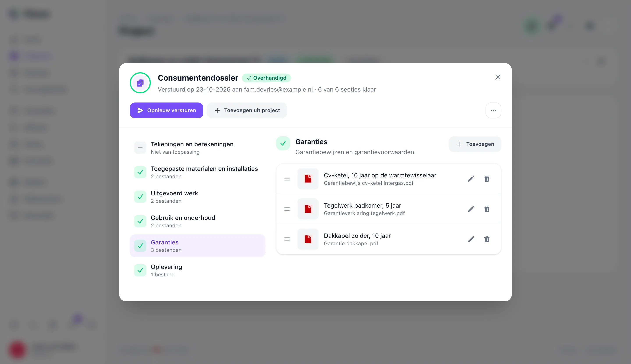
Task: Click the text "Garantiebewijzen en garantievoorwaarden."
Action: [x=355, y=152]
